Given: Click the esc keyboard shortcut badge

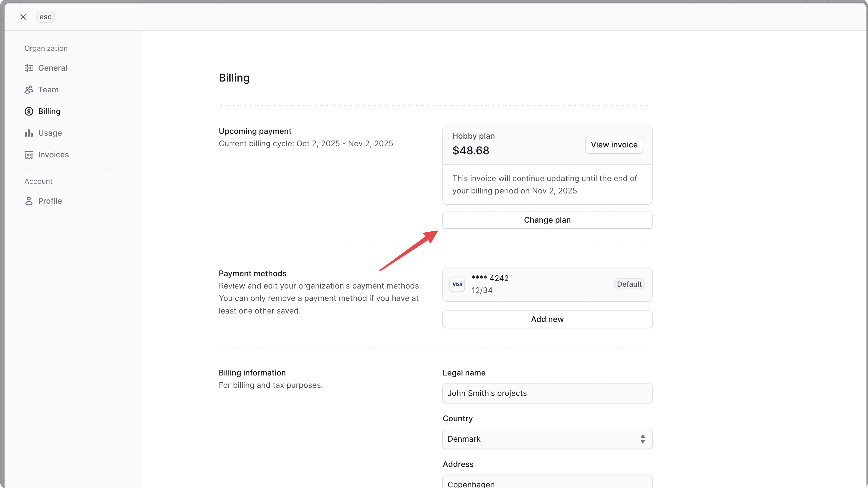Looking at the screenshot, I should tap(45, 17).
